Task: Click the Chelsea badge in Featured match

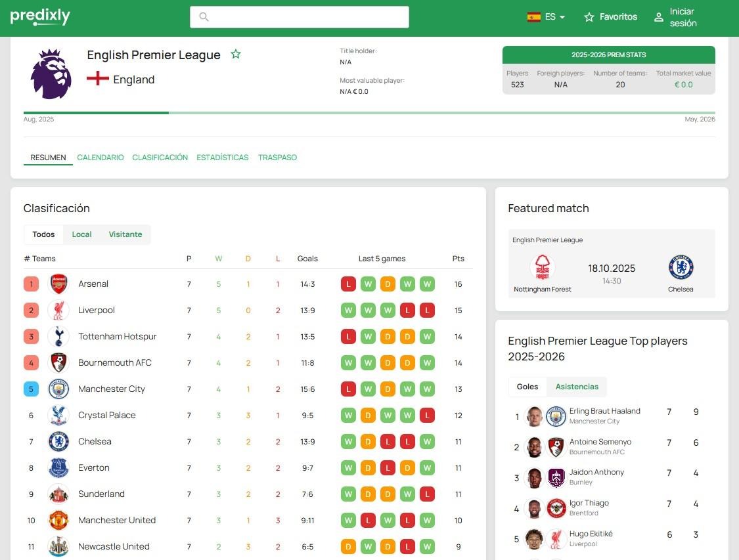Action: click(681, 268)
